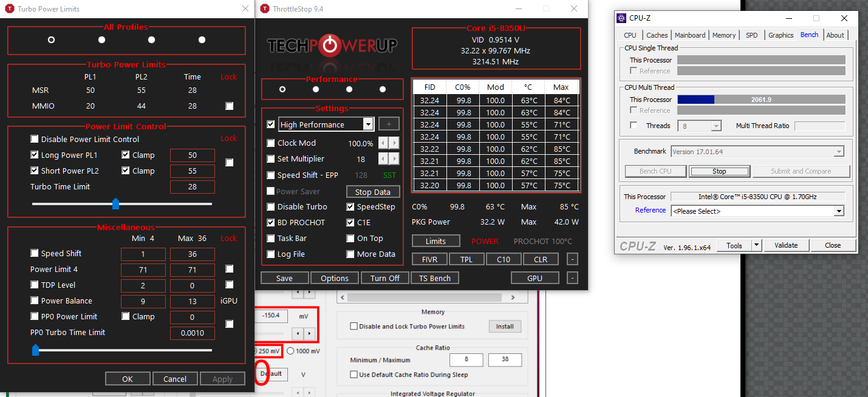The height and width of the screenshot is (397, 868).
Task: Toggle Disable Power Limit Control checkbox
Action: (35, 139)
